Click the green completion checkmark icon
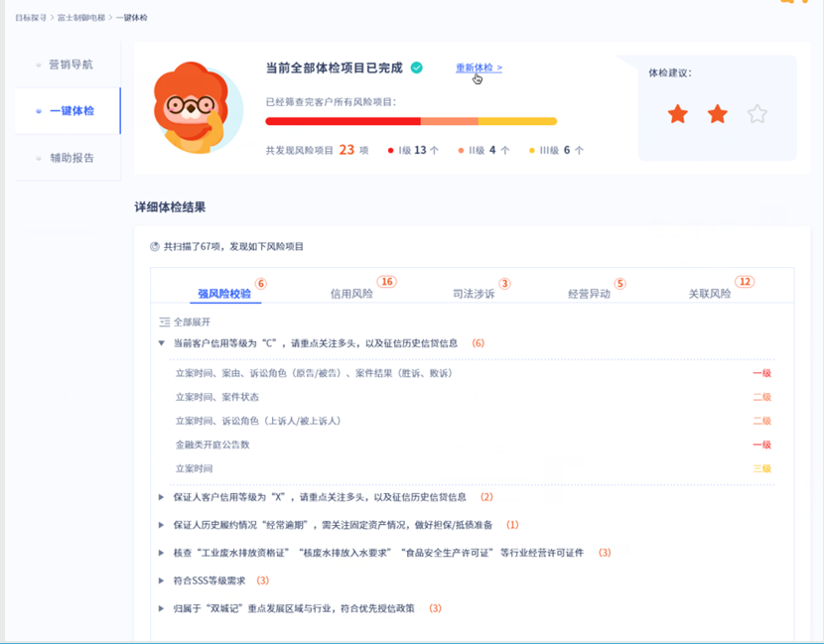This screenshot has width=824, height=644. click(x=417, y=67)
